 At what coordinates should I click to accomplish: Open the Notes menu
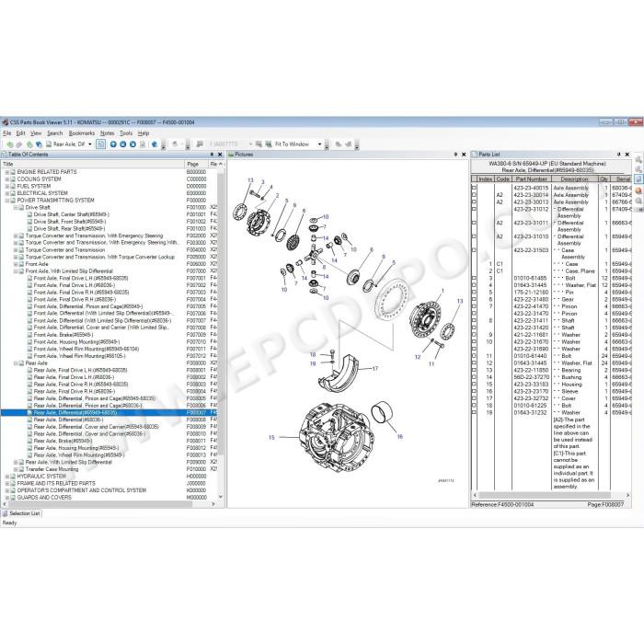(x=108, y=133)
